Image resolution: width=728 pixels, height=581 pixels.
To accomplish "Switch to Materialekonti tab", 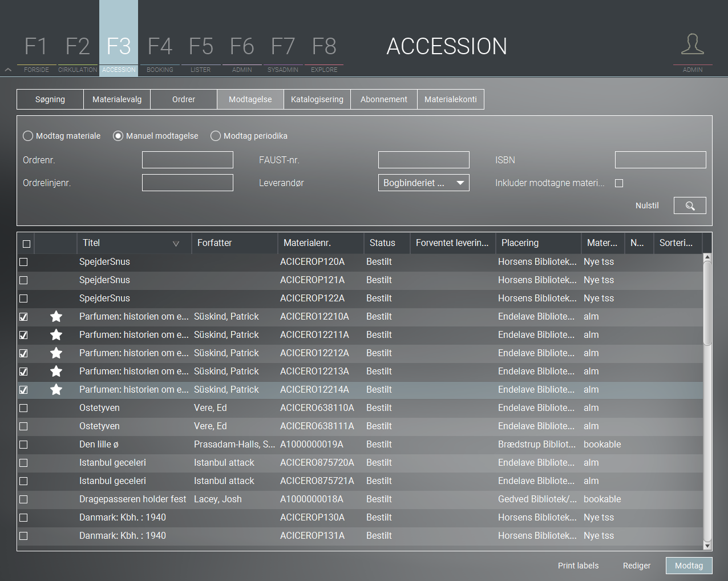I will tap(451, 99).
